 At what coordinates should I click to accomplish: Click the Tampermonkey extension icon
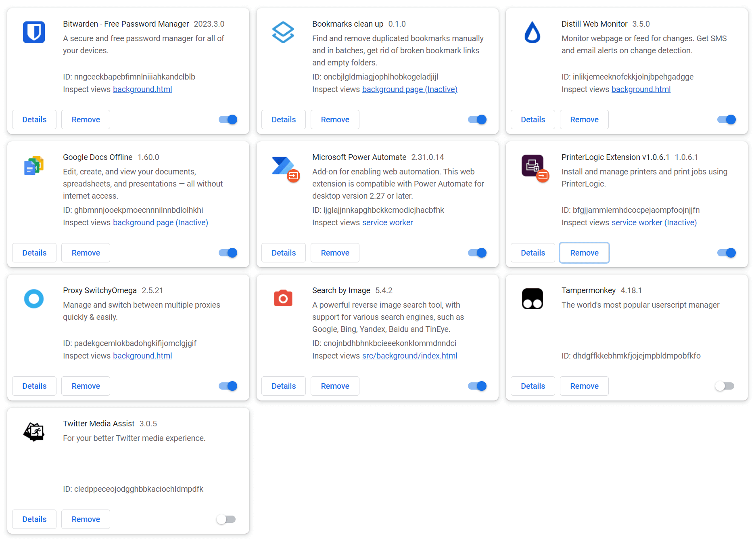click(x=532, y=299)
